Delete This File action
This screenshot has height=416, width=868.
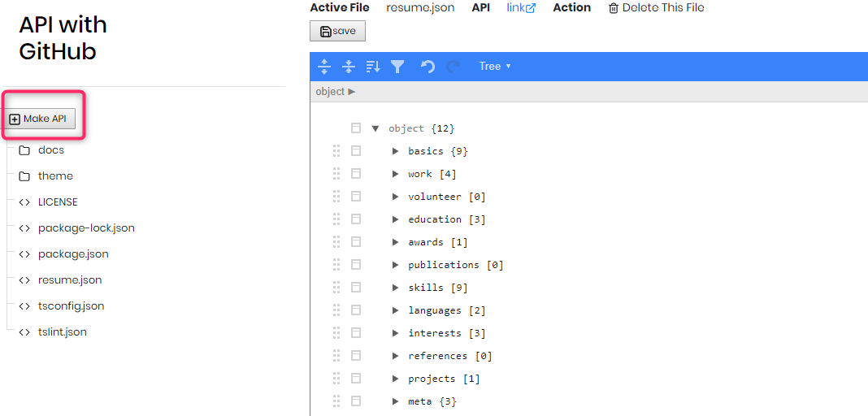click(657, 8)
